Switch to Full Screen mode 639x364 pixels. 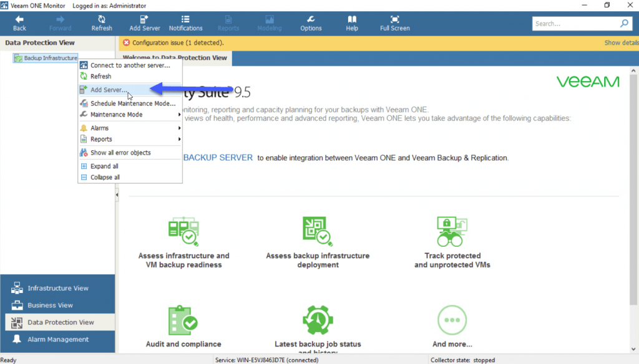(394, 19)
